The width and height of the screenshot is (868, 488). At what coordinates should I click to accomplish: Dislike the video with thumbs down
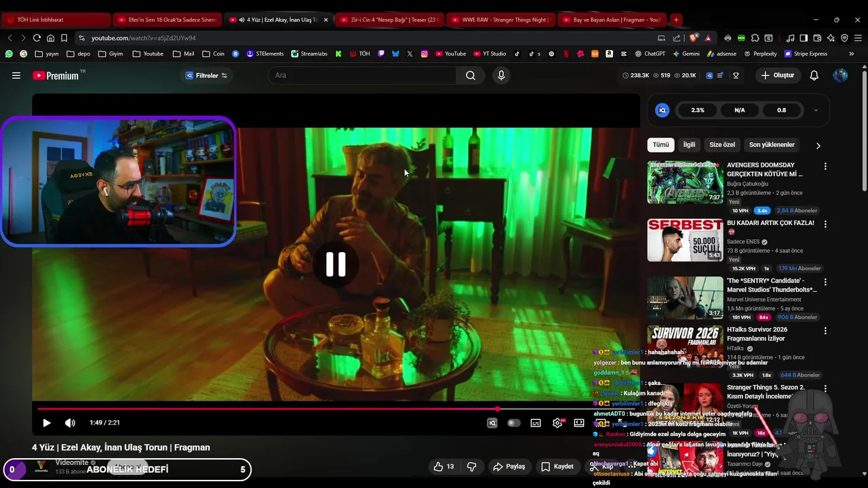(x=472, y=466)
